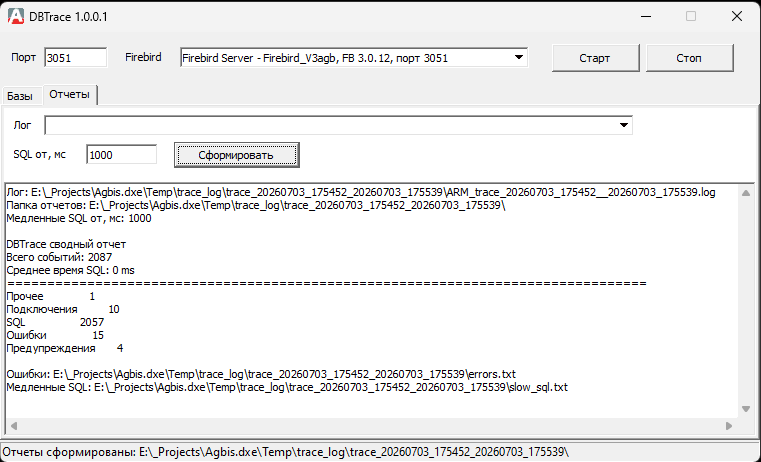This screenshot has height=462, width=761.
Task: Click the report scroll down arrow
Action: point(746,409)
